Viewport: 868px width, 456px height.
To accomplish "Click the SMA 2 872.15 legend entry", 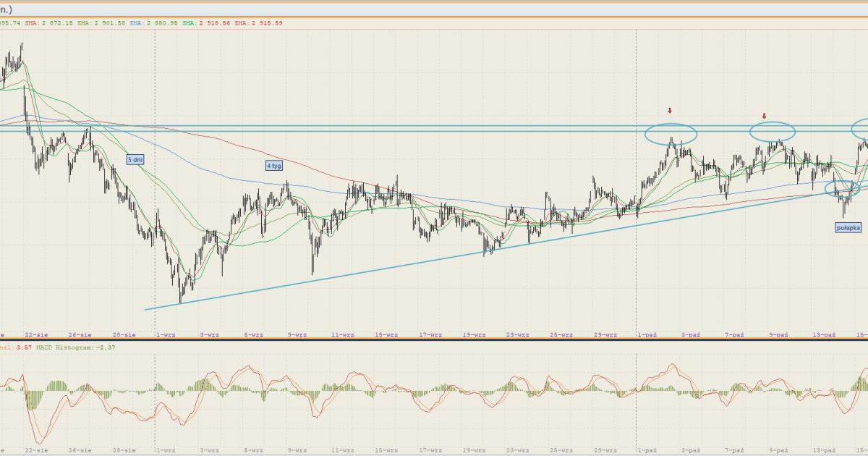I will [x=49, y=23].
